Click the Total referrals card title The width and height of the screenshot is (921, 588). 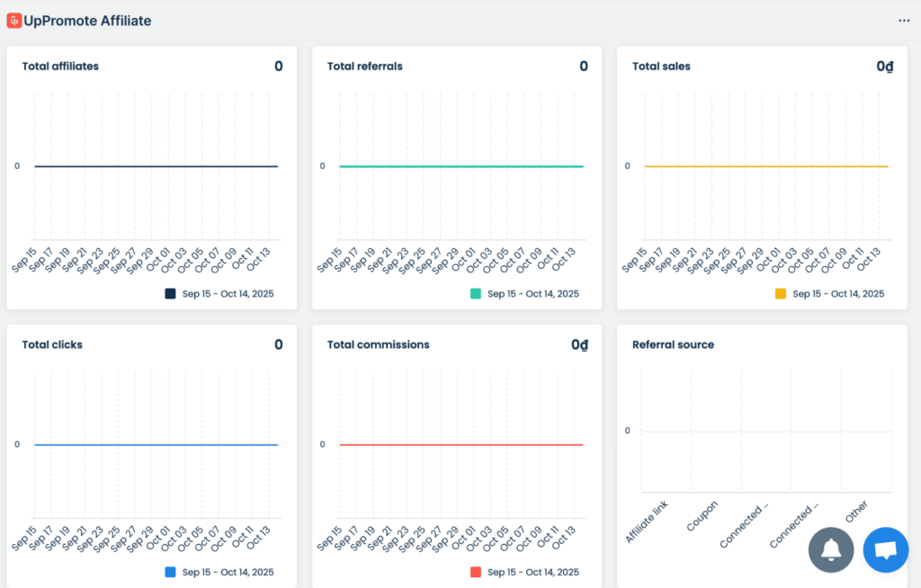point(364,67)
